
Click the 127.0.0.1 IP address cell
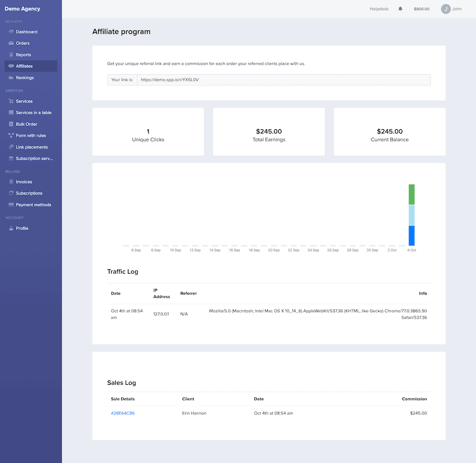[x=161, y=314]
